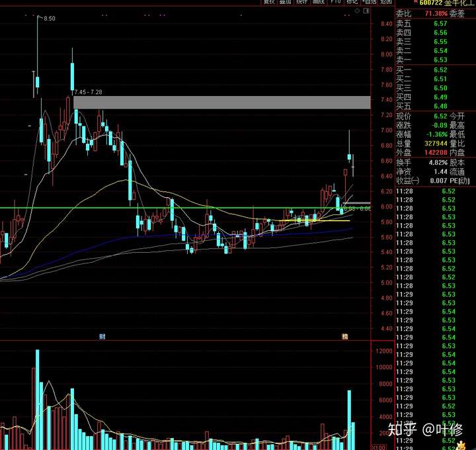Select the 卖一 price 6.53

click(x=440, y=60)
